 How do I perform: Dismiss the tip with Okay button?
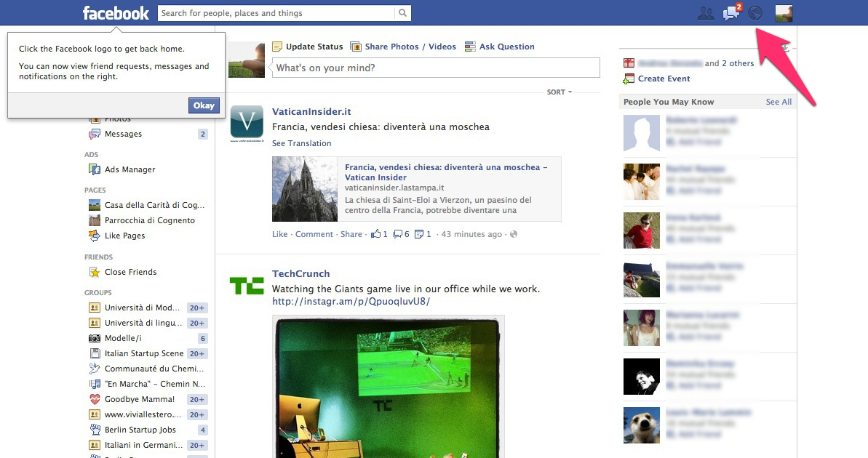point(204,105)
